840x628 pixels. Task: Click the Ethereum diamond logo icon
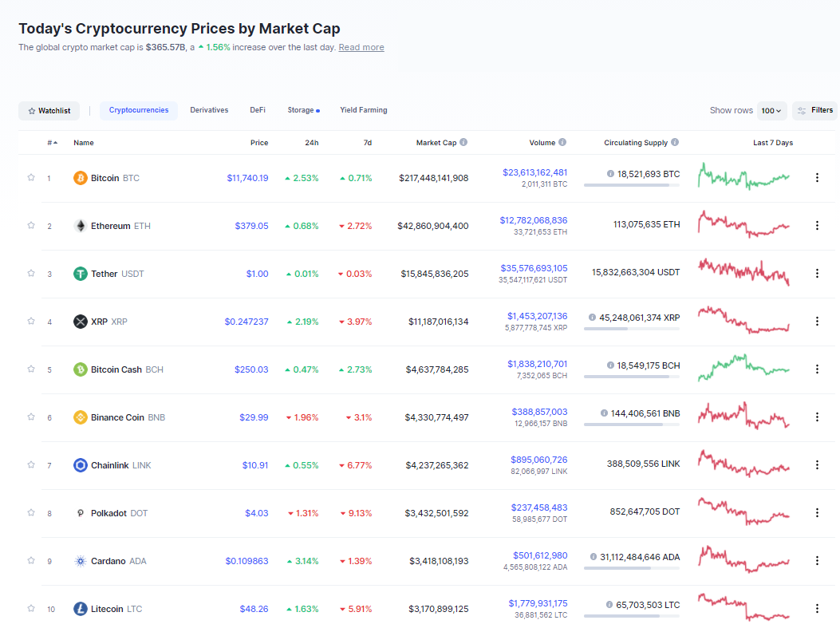(81, 226)
